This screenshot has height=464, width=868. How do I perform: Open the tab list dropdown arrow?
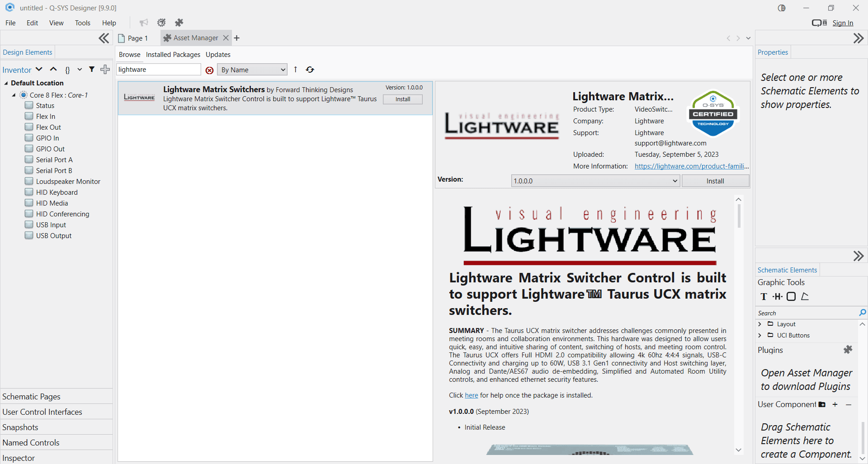tap(748, 38)
